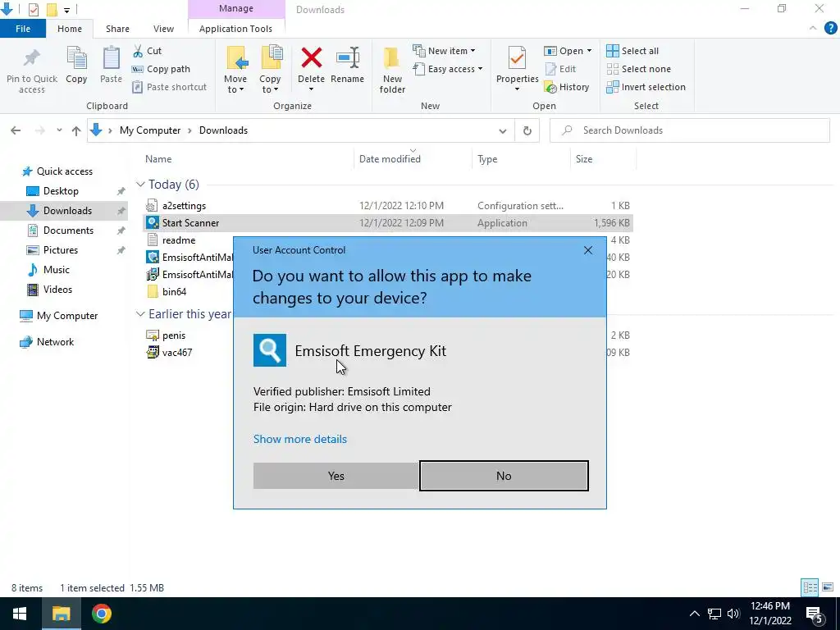Viewport: 840px width, 630px height.
Task: Click the Paste clipboard icon
Action: pos(111,58)
